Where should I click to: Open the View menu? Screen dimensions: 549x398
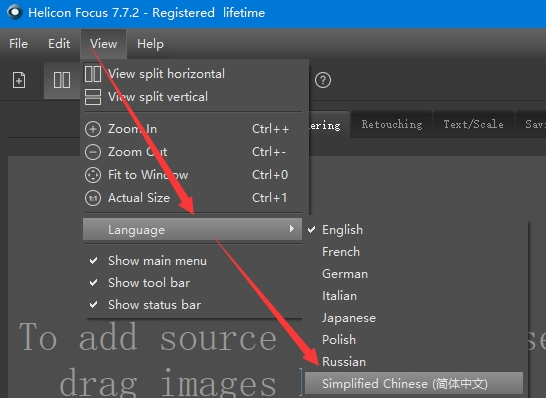pyautogui.click(x=103, y=44)
